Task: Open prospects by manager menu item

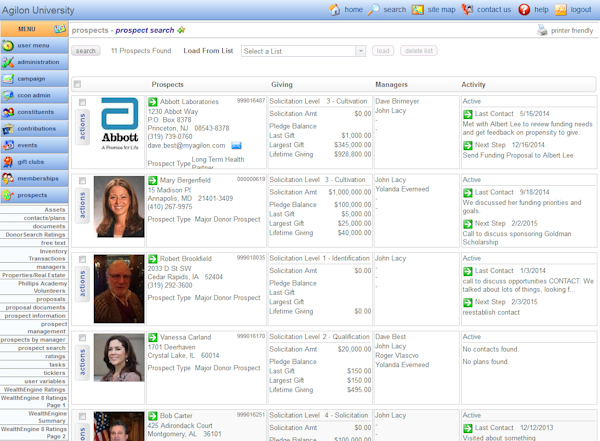Action: 33,340
